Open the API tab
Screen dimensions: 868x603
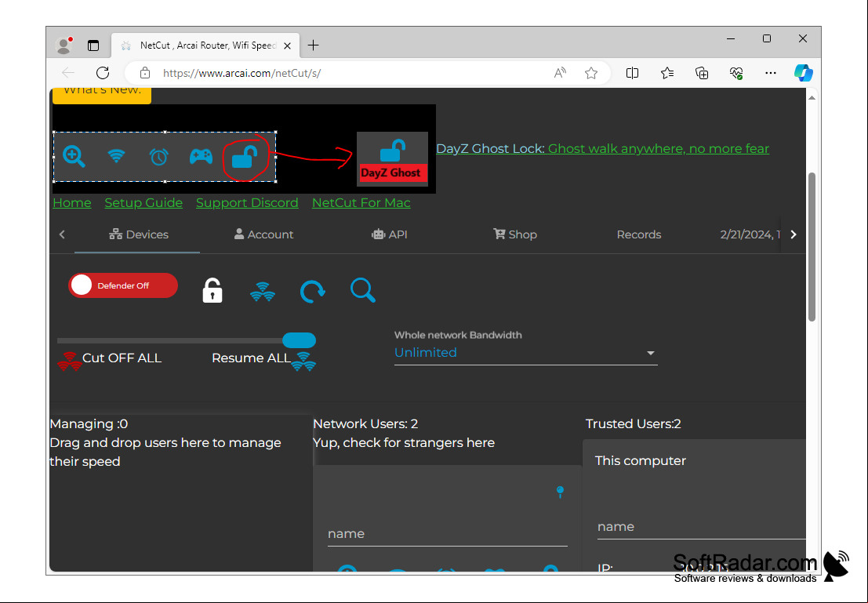389,234
